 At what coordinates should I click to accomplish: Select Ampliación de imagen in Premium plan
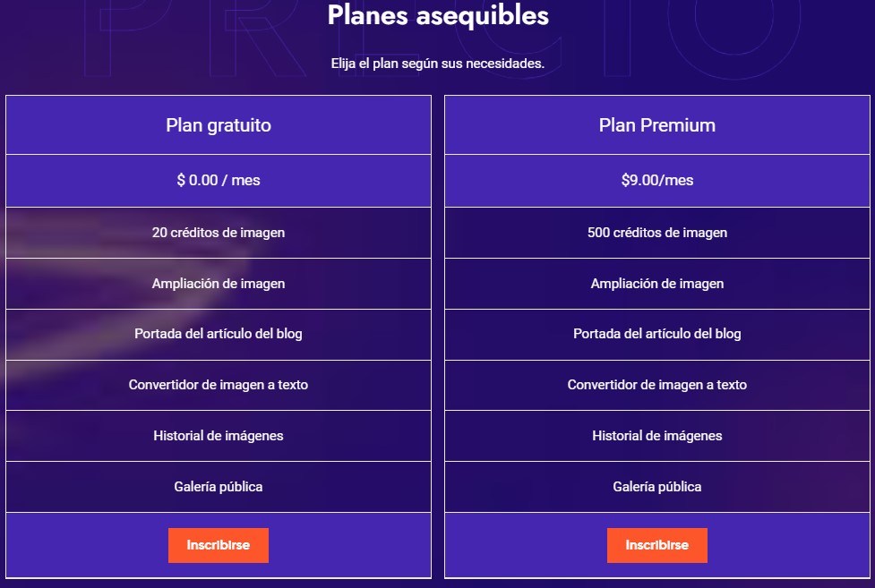[x=657, y=284]
